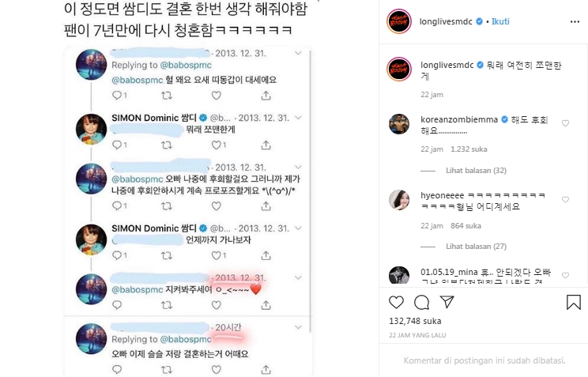The height and width of the screenshot is (377, 588).
Task: View the 132,748 suka likes list
Action: [415, 321]
